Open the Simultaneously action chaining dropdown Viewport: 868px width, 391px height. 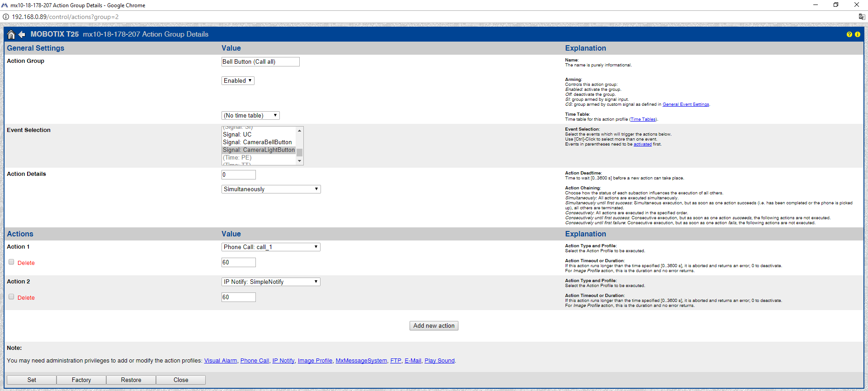[x=271, y=189]
